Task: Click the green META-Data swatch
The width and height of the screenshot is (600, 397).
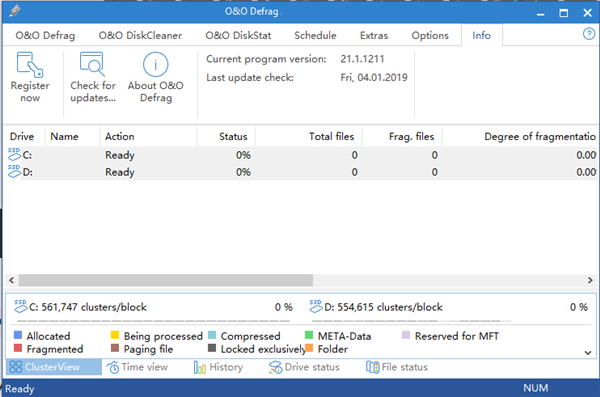Action: 309,335
